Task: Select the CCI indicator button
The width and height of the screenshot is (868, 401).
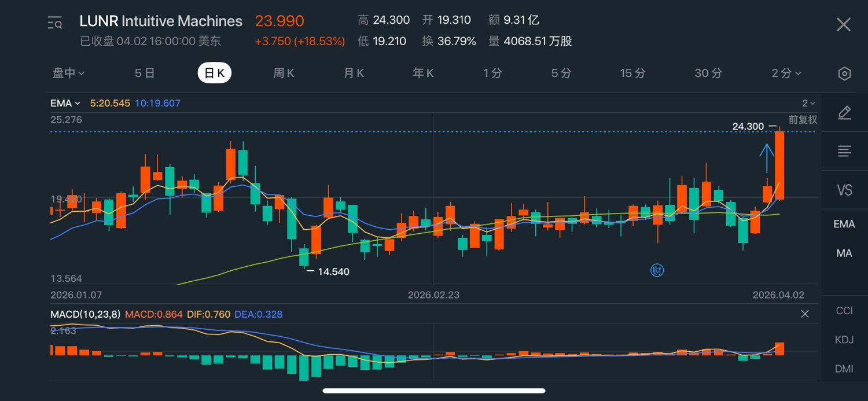Action: point(844,311)
